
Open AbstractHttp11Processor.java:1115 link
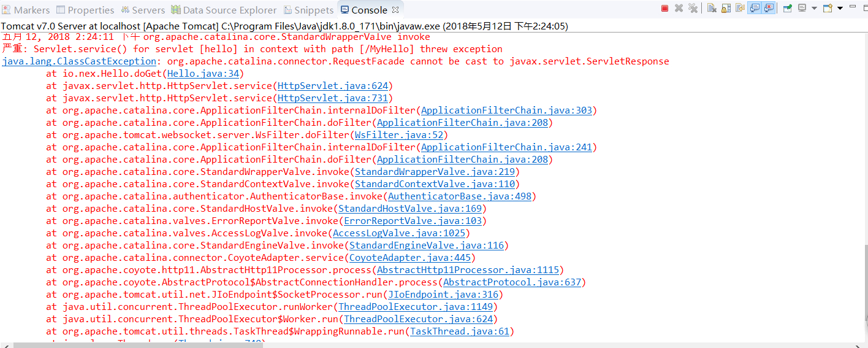(468, 270)
